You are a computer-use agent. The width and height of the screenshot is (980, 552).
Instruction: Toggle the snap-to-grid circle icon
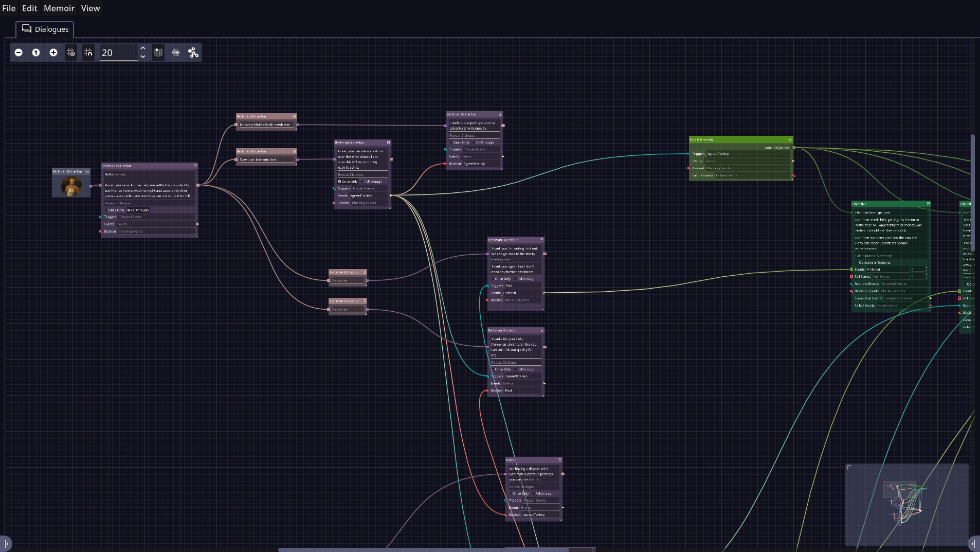pos(71,52)
